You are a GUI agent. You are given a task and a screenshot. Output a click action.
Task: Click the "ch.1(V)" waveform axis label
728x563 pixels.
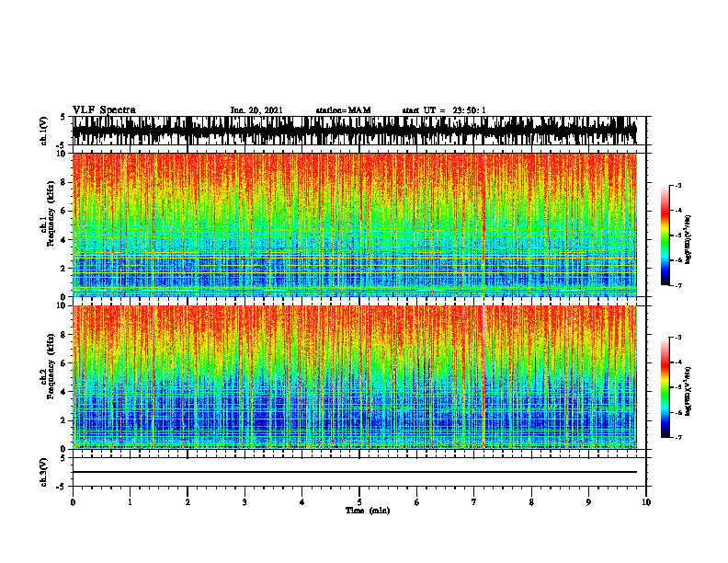[x=44, y=131]
